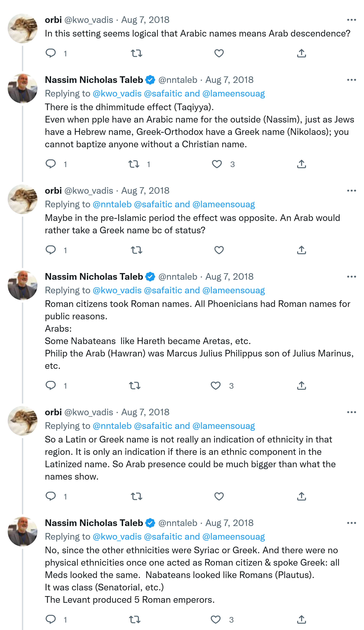Click Taleb's profile photo on Roman names tweet
The width and height of the screenshot is (364, 630).
tap(22, 285)
